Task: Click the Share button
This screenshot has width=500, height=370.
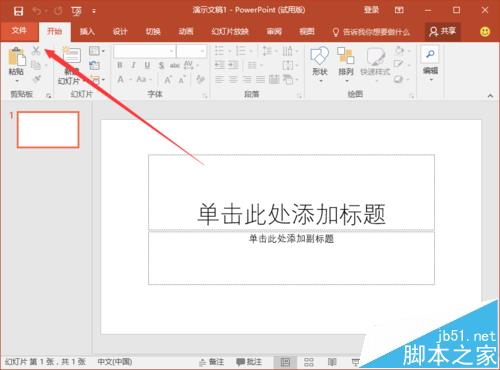Action: (x=443, y=32)
